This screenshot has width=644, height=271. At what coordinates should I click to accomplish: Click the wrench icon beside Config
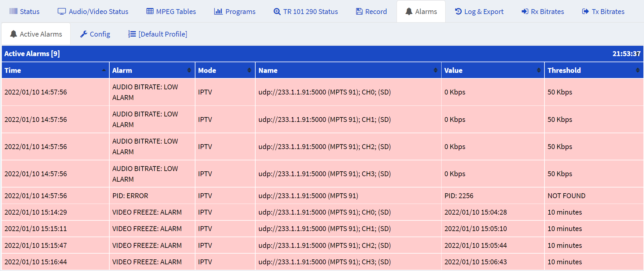coord(84,34)
